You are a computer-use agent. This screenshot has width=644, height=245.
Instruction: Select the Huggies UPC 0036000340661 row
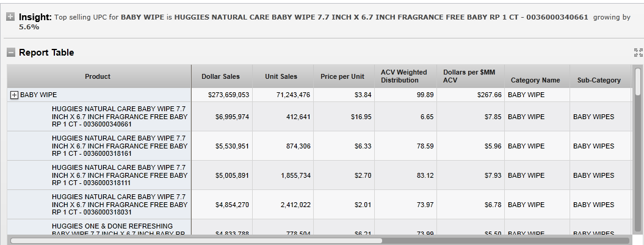(x=120, y=117)
